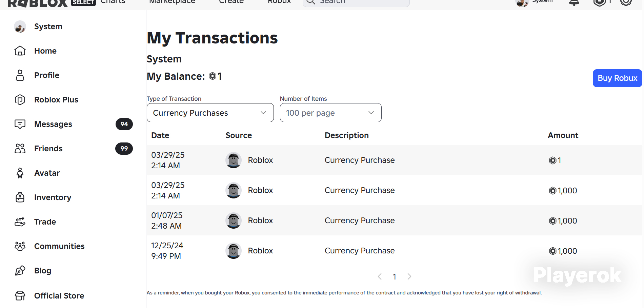This screenshot has height=308, width=644.
Task: Click the search magnifier icon
Action: [311, 2]
